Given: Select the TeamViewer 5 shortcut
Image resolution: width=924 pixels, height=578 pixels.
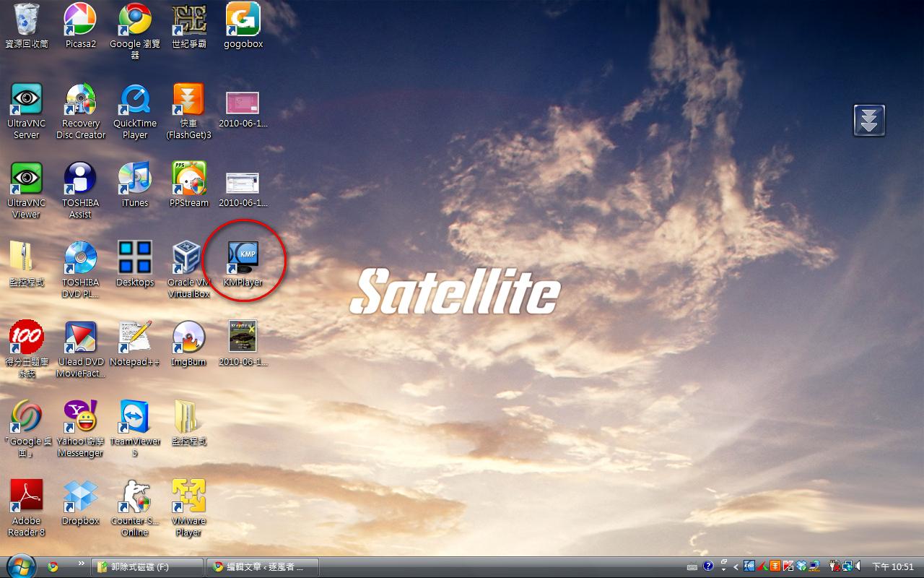Looking at the screenshot, I should (134, 429).
